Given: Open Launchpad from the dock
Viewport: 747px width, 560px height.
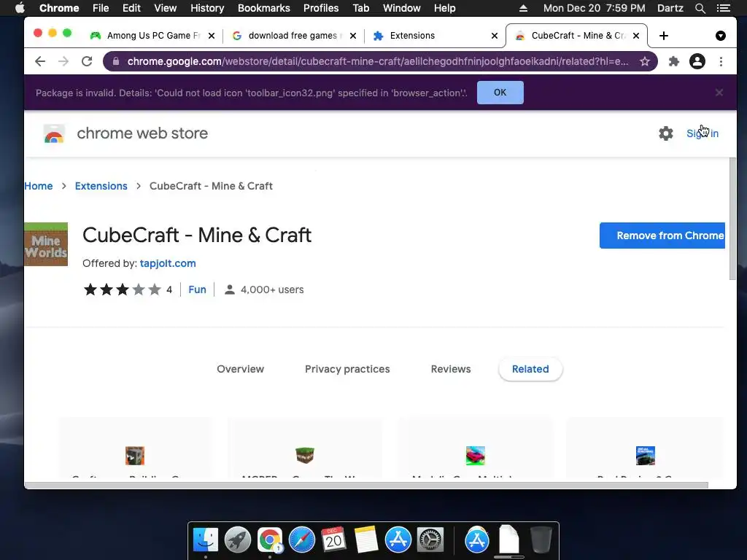Looking at the screenshot, I should [238, 540].
